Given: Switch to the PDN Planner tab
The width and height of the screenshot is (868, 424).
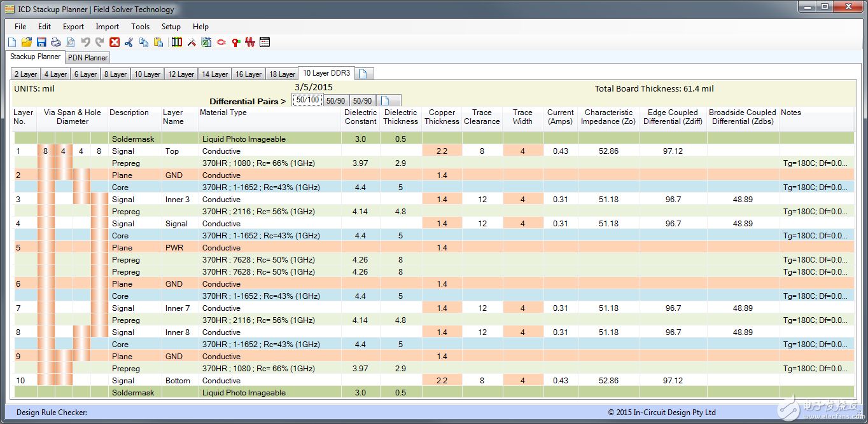Looking at the screenshot, I should coord(88,58).
